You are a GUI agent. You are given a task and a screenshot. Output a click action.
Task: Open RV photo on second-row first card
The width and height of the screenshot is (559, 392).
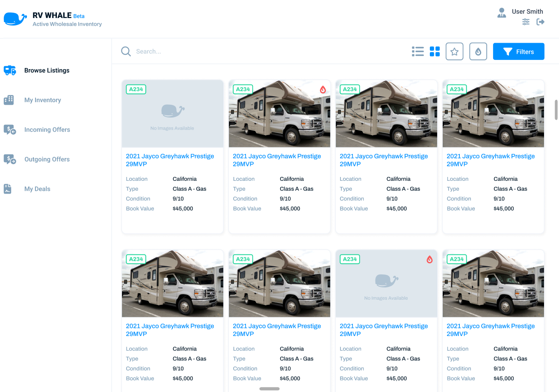click(173, 283)
